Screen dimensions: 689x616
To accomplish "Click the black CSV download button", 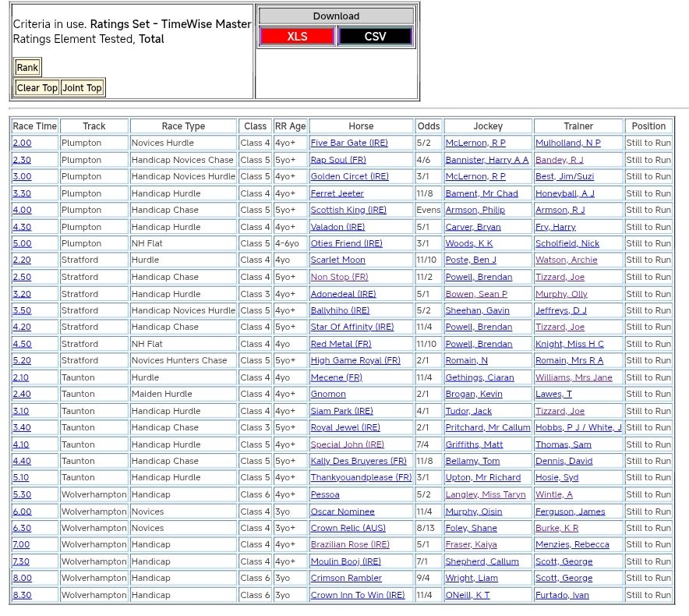I will pyautogui.click(x=375, y=37).
